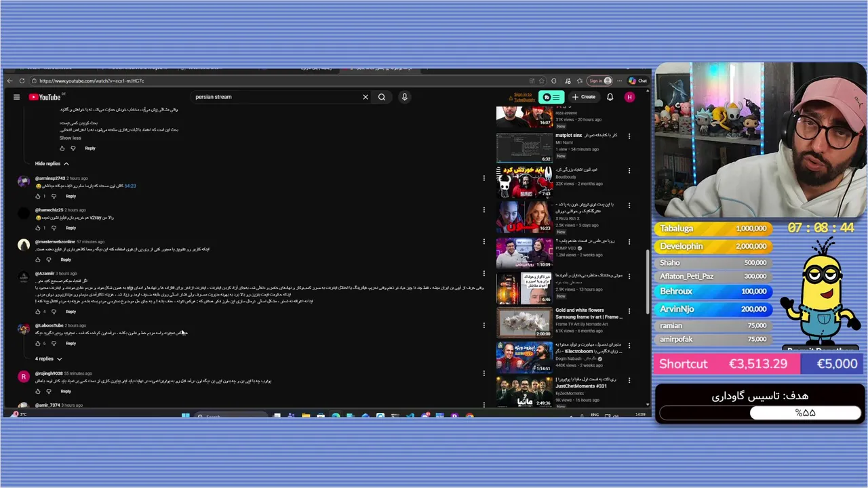Open the Create button menu
The width and height of the screenshot is (868, 488).
[x=583, y=97]
